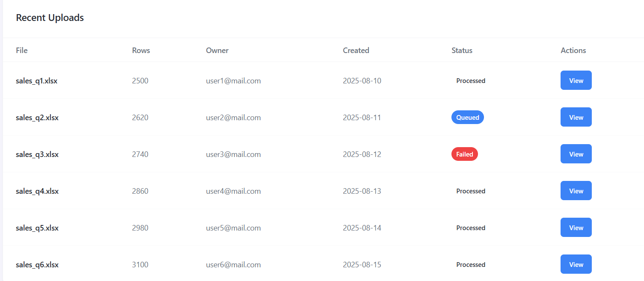
Task: Click View next to sales_q5.xlsx
Action: point(576,228)
